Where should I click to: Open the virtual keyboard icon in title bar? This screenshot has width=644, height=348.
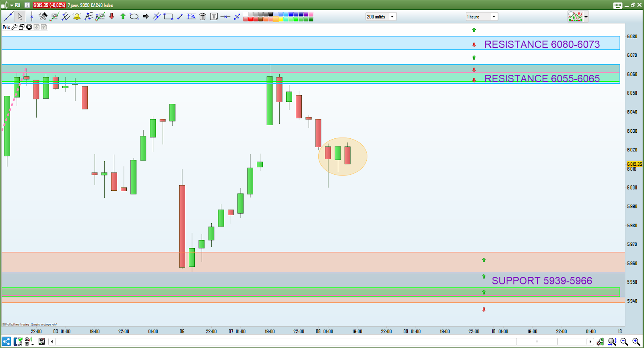618,5
